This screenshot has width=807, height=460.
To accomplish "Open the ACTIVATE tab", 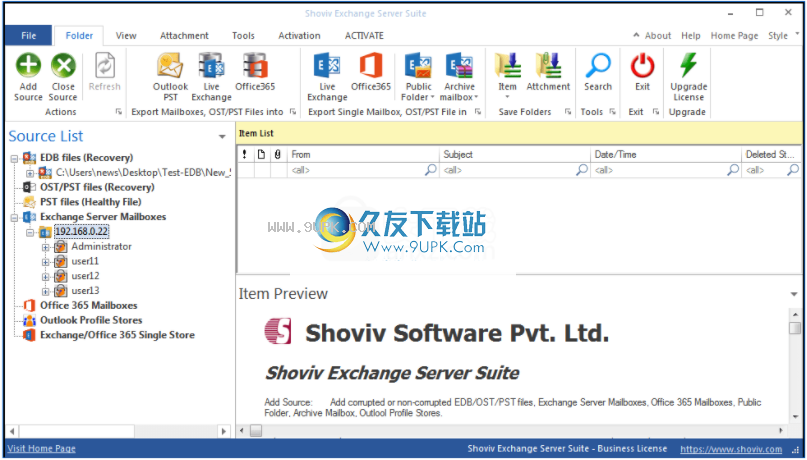I will tap(364, 36).
